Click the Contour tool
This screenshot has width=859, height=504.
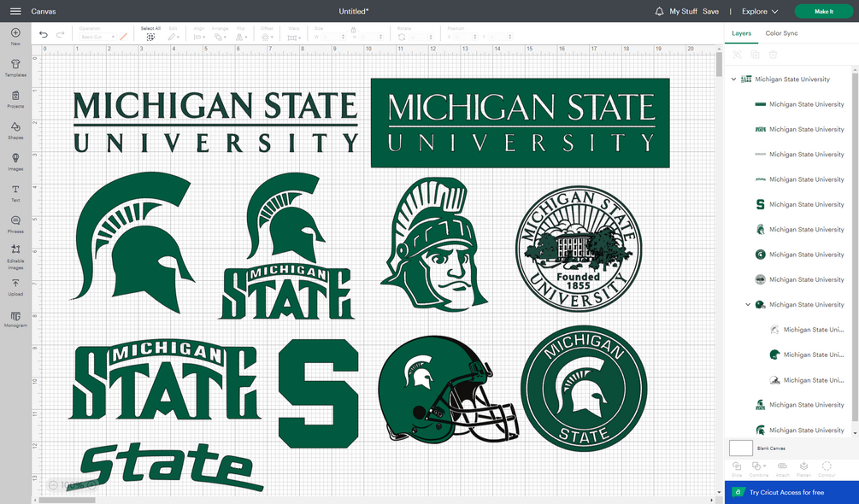point(827,469)
